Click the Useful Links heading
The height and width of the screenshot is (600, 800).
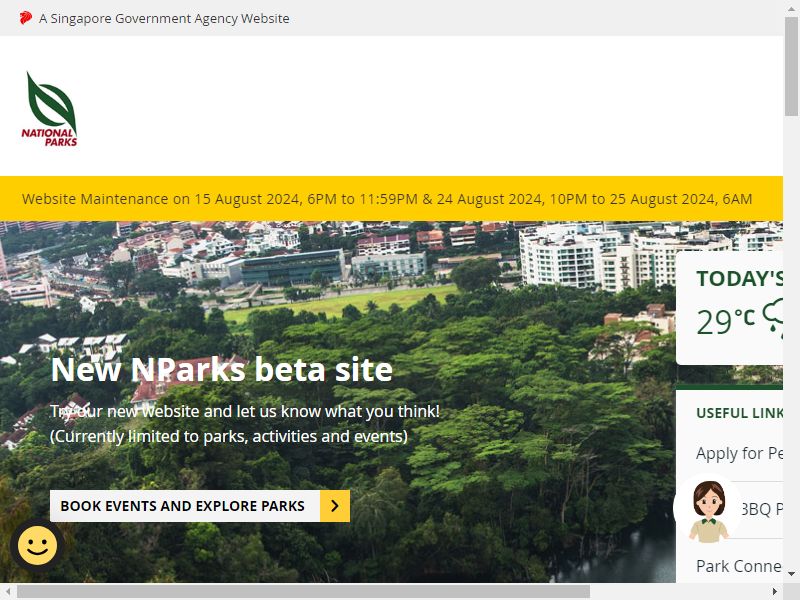pos(740,413)
